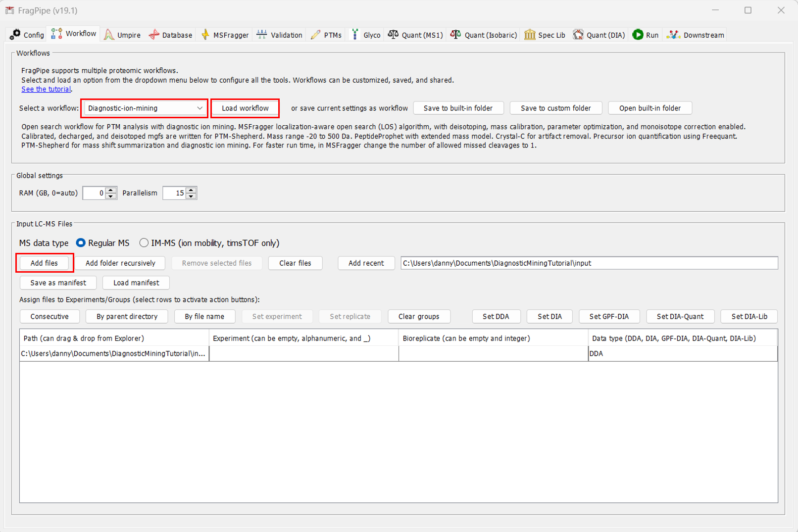Decrease the RAM spinner value
The image size is (798, 532).
111,196
